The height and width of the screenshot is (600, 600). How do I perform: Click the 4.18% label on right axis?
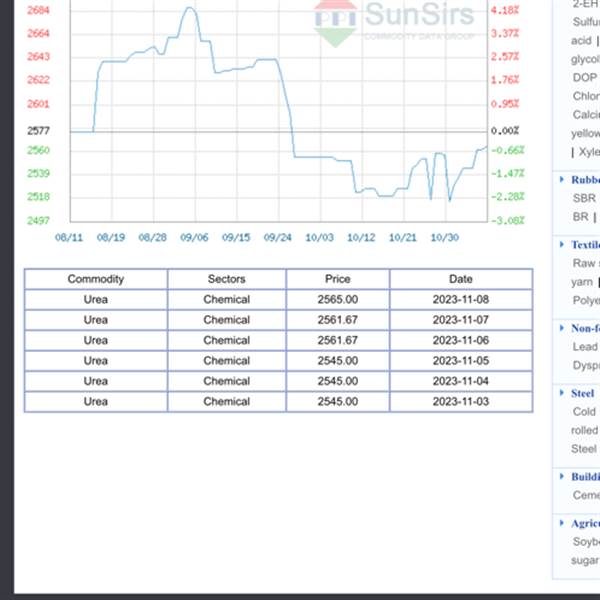point(505,10)
